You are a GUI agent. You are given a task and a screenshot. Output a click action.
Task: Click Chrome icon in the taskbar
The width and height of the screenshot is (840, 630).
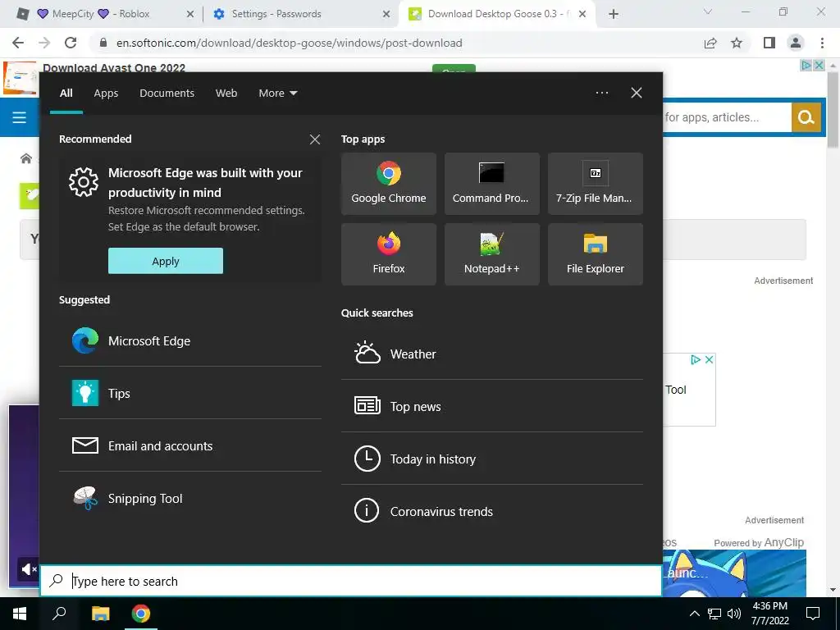[x=141, y=614]
